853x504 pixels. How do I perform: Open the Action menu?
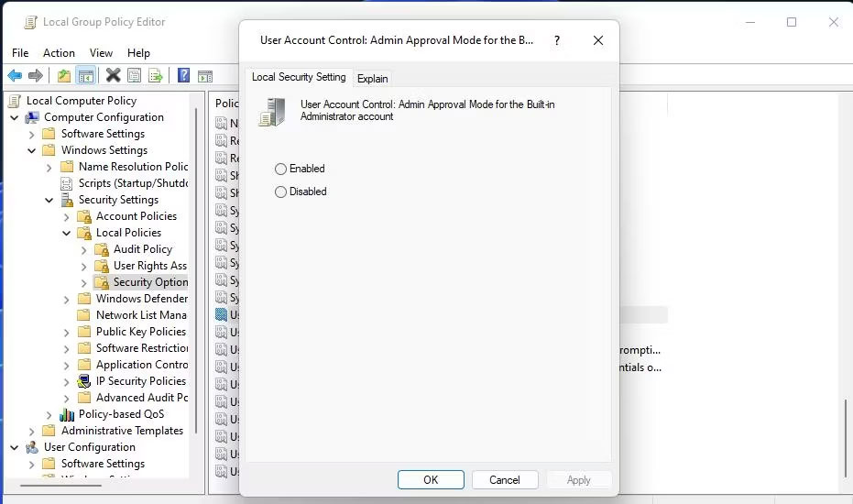[x=59, y=53]
